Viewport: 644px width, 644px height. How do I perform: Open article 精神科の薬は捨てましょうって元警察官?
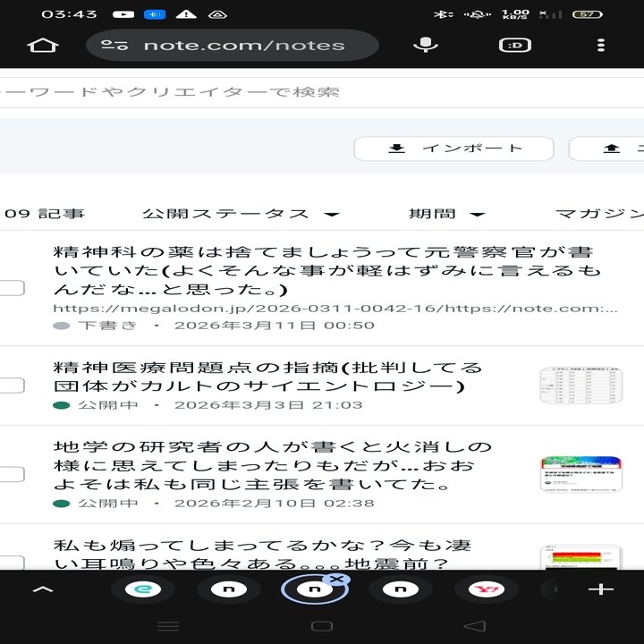[327, 271]
